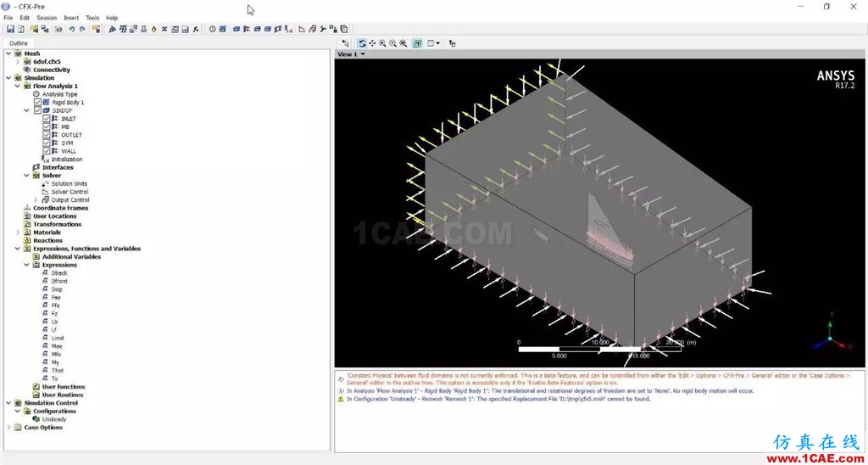Toggle the INLET boundary checkbox

coord(47,119)
